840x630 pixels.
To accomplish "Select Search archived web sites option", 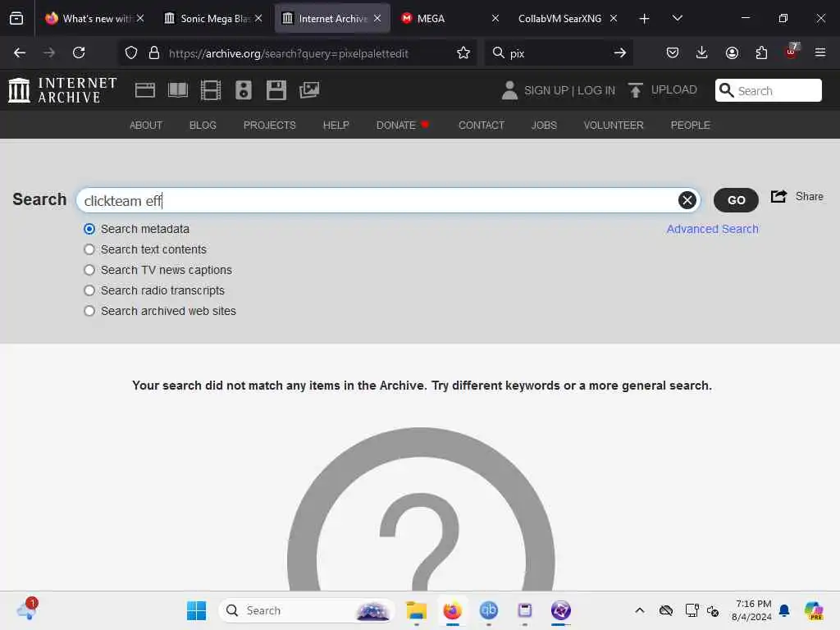I will tap(89, 311).
